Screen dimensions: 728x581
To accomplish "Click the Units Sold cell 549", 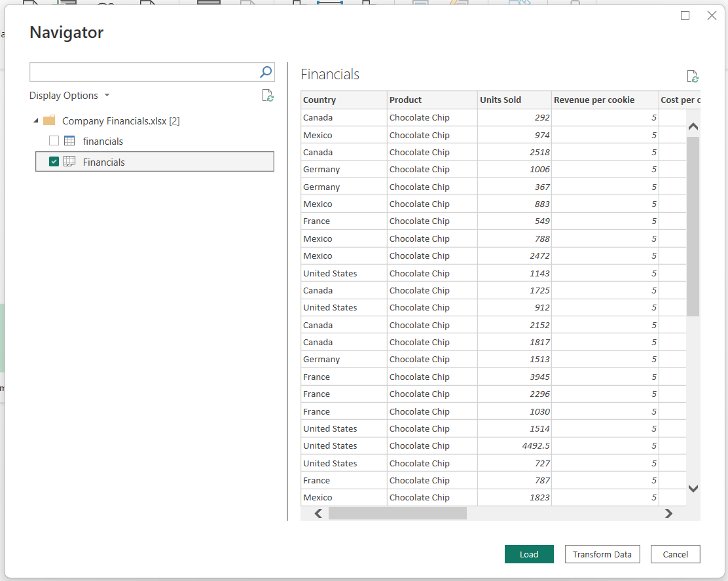I will pos(515,221).
